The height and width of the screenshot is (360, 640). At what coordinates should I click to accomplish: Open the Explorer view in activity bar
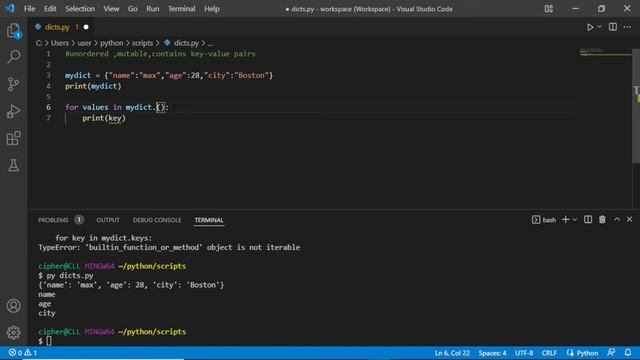13,31
